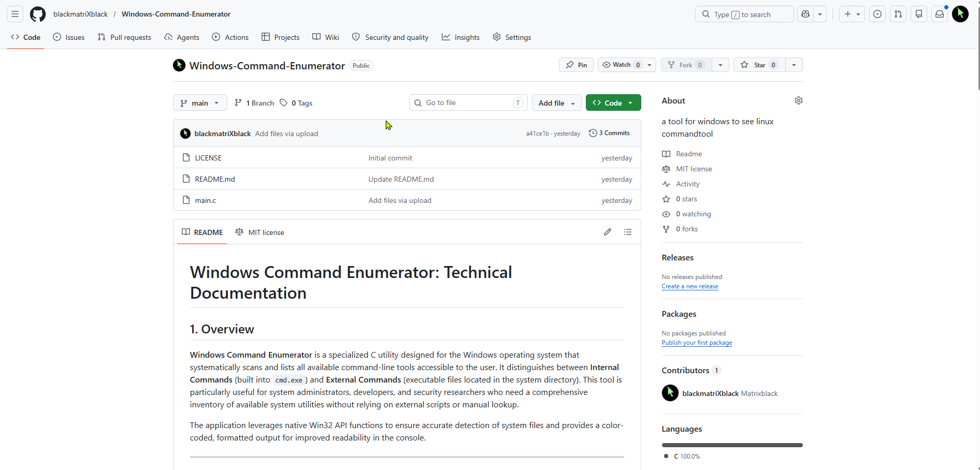Open the 3 Commits history link

point(610,133)
